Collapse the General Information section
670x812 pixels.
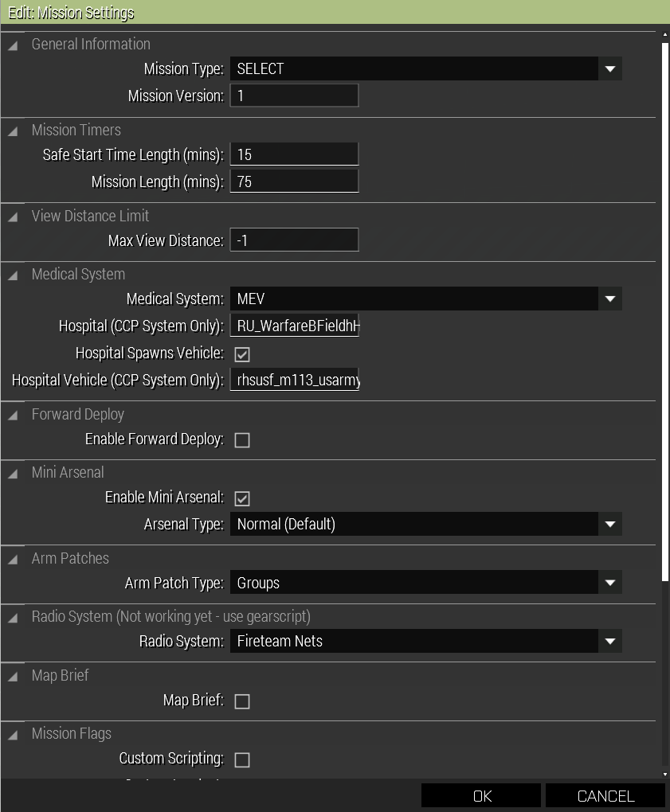click(x=13, y=45)
